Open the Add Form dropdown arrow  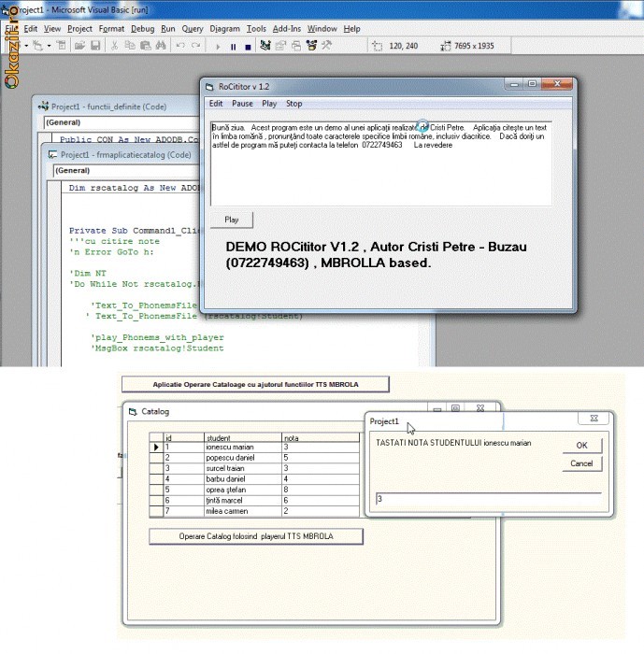[x=49, y=46]
